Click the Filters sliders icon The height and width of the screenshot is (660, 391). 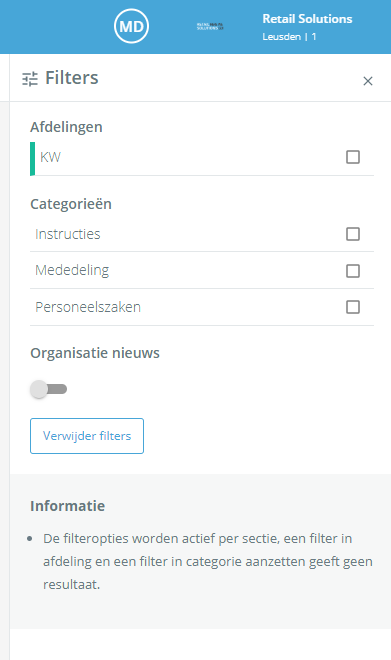click(x=30, y=79)
